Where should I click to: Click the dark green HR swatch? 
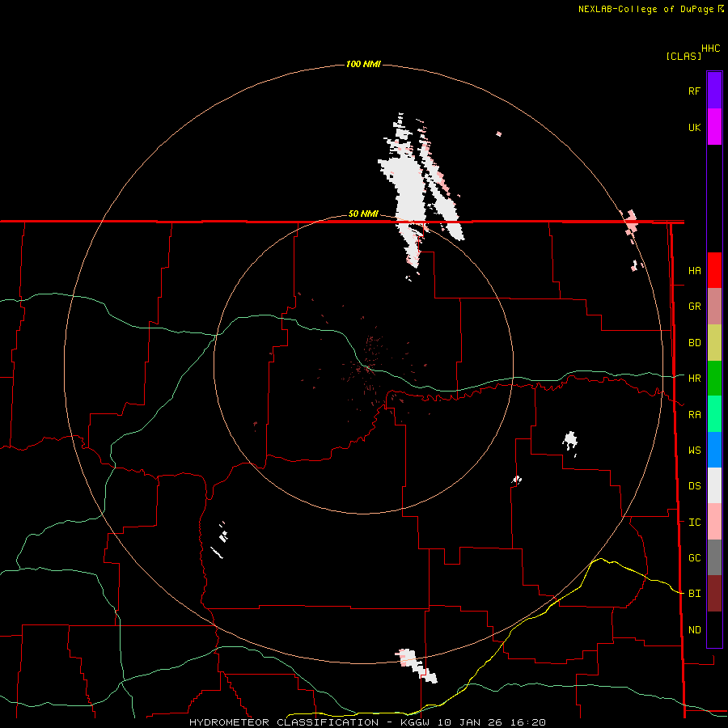pos(714,379)
